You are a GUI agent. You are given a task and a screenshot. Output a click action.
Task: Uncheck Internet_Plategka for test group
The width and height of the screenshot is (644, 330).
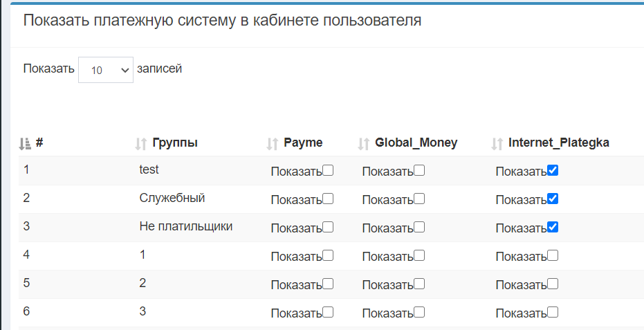553,170
